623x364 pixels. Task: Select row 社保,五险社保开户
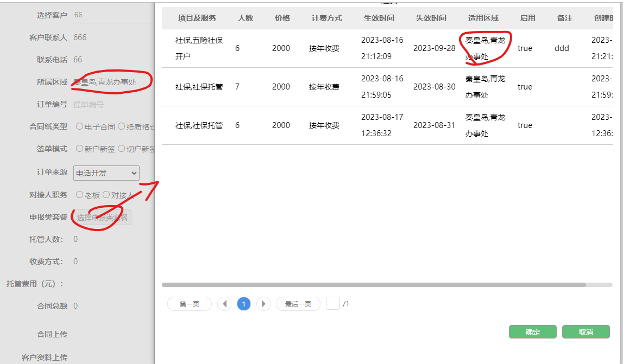[387, 48]
